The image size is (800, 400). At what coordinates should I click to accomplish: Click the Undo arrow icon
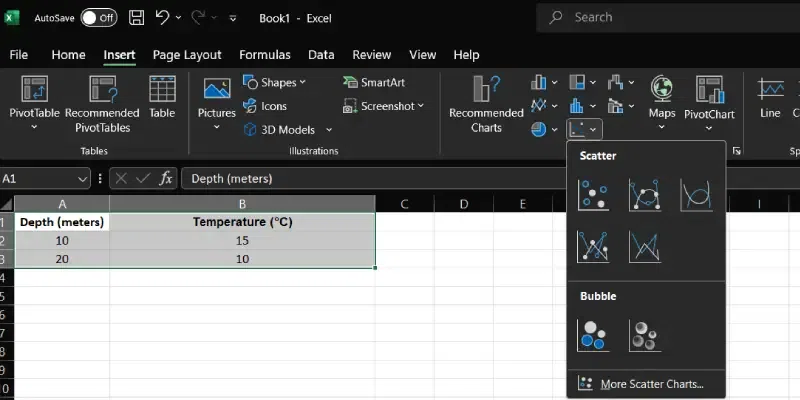coord(162,17)
